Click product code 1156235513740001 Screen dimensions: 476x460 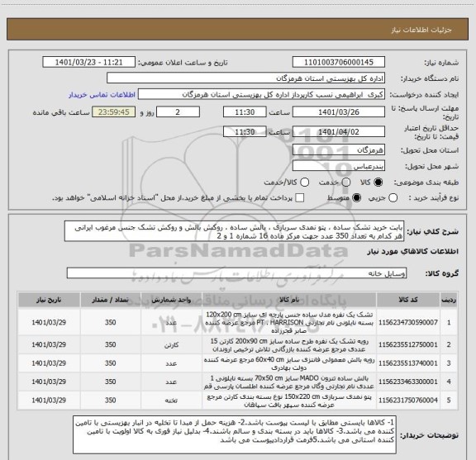point(408,363)
